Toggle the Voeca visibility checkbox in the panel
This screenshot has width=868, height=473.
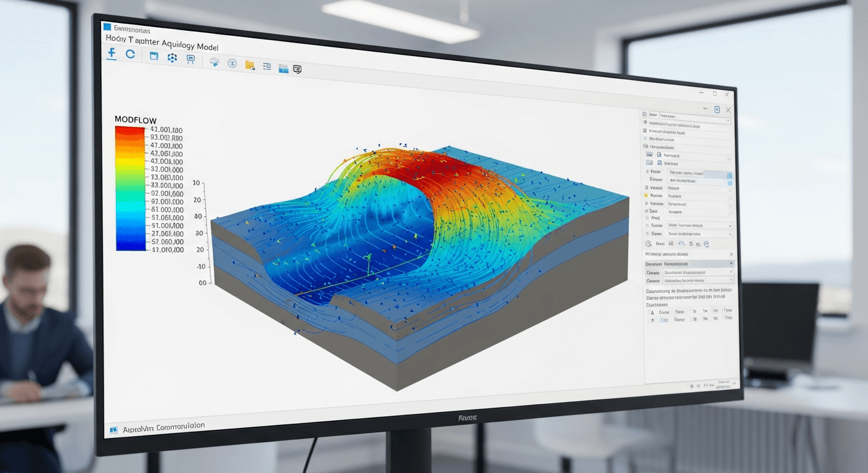tap(646, 188)
